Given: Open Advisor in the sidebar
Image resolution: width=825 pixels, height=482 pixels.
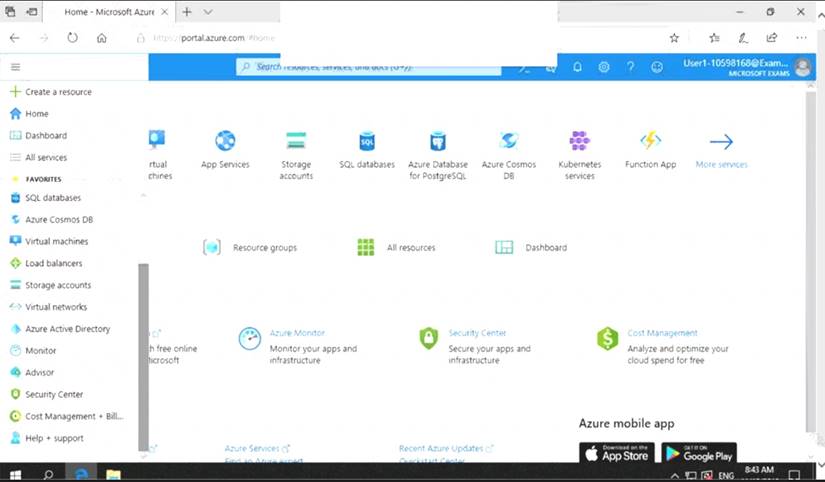Looking at the screenshot, I should pos(32,373).
